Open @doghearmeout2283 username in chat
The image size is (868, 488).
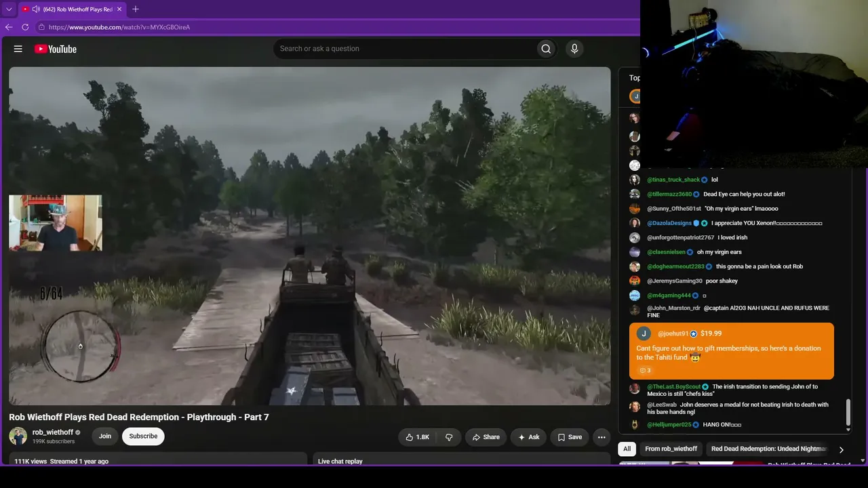[x=675, y=266]
